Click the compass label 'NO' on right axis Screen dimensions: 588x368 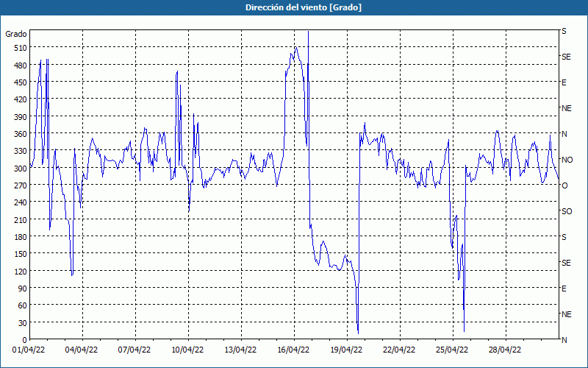[567, 160]
